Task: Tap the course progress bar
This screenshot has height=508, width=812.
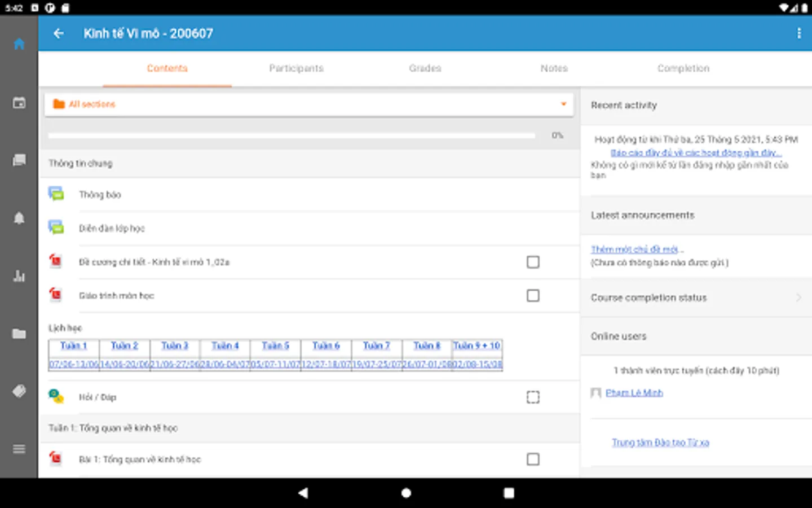Action: [x=292, y=135]
